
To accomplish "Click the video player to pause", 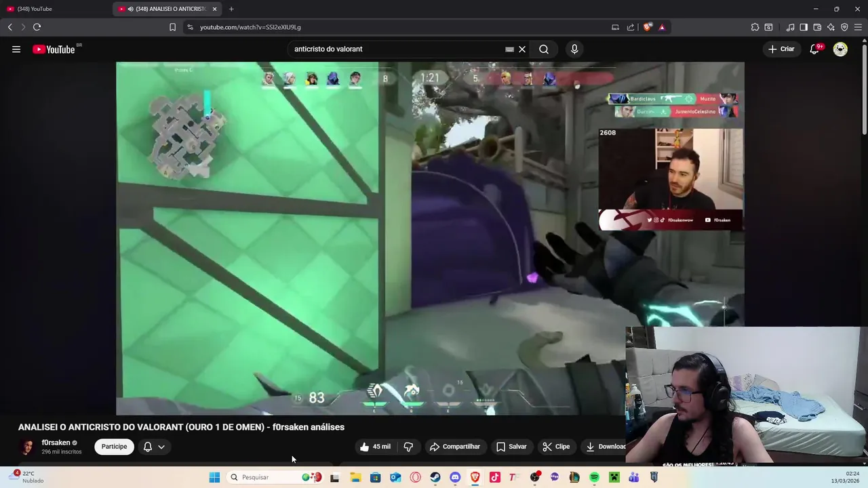I will [x=430, y=238].
